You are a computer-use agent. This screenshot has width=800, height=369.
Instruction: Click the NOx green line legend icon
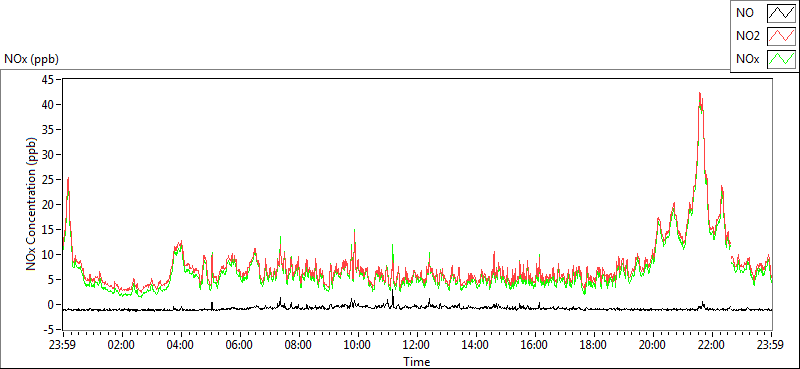[781, 59]
